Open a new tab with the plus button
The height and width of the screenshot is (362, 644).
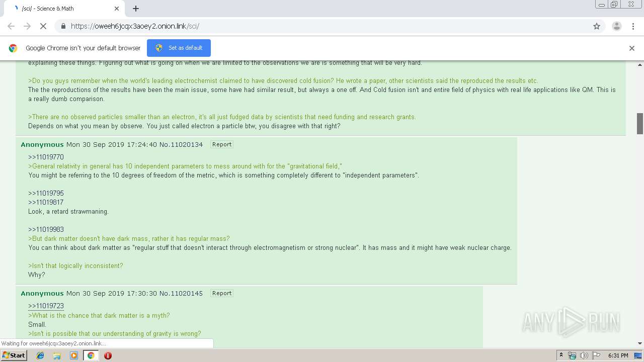(136, 9)
